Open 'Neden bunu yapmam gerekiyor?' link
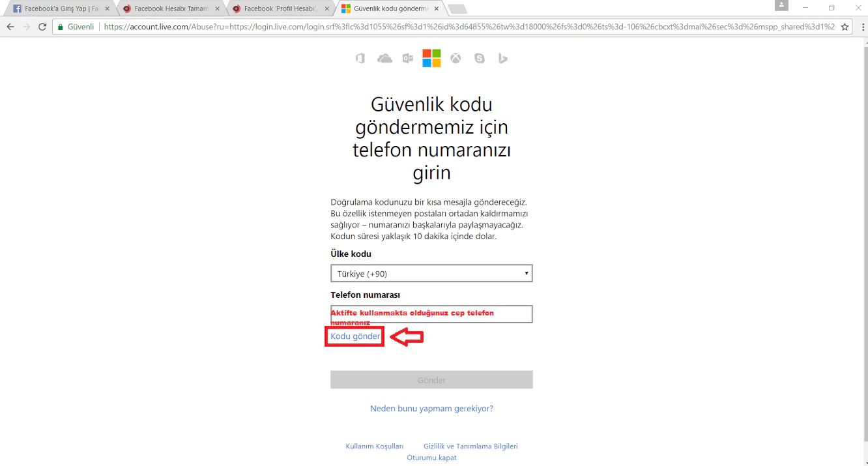Image resolution: width=868 pixels, height=466 pixels. (431, 409)
